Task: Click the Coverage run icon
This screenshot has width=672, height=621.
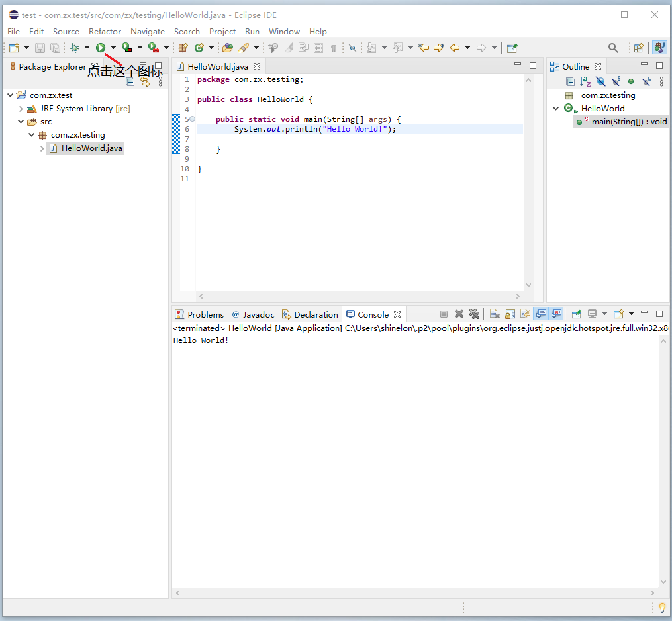Action: [127, 48]
